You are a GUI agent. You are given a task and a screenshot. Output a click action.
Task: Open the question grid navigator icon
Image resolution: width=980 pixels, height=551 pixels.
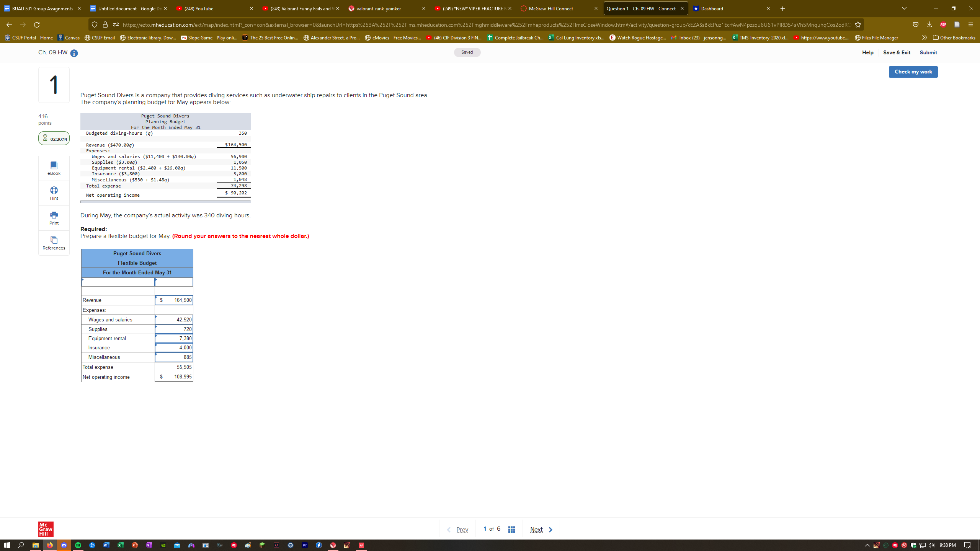[x=511, y=530]
